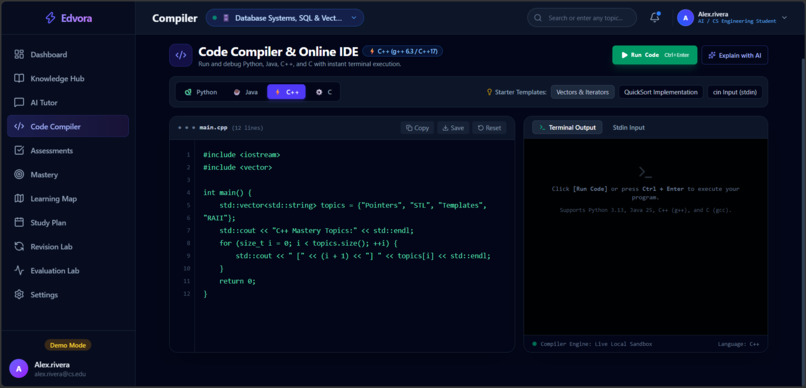This screenshot has width=806, height=388.
Task: Click the Study Plan calendar icon
Action: pos(19,223)
